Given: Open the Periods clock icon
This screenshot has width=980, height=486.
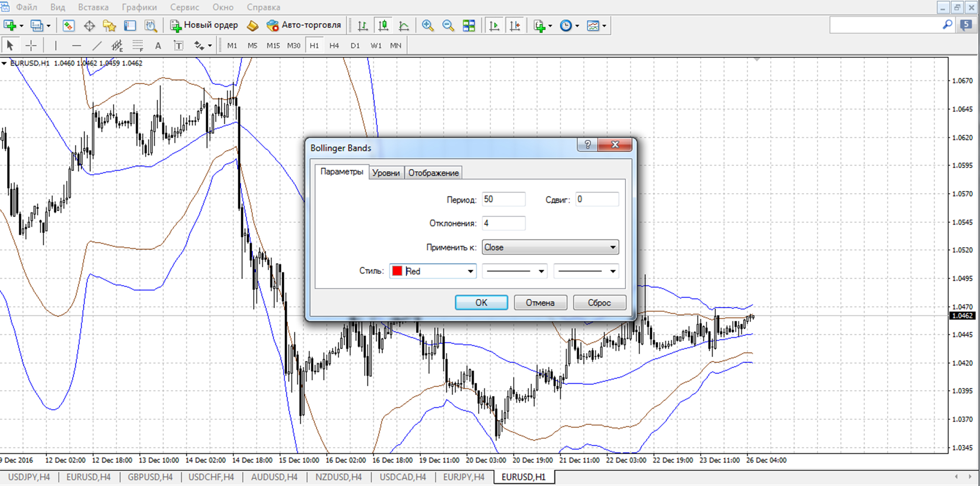Looking at the screenshot, I should (x=566, y=26).
